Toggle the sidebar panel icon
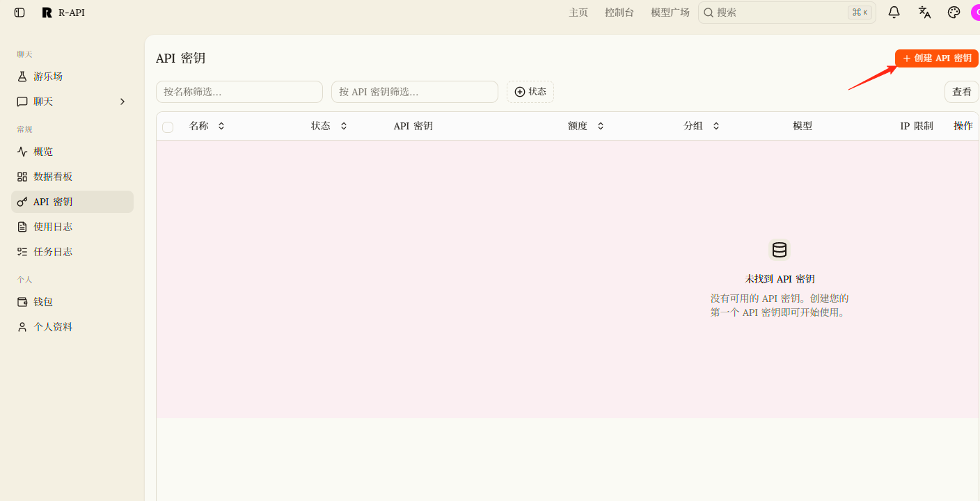Viewport: 980px width, 501px height. click(x=19, y=13)
